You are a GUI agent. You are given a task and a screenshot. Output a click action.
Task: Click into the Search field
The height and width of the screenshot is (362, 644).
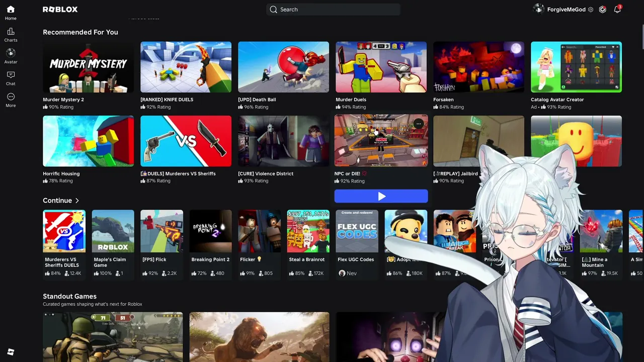coord(333,10)
